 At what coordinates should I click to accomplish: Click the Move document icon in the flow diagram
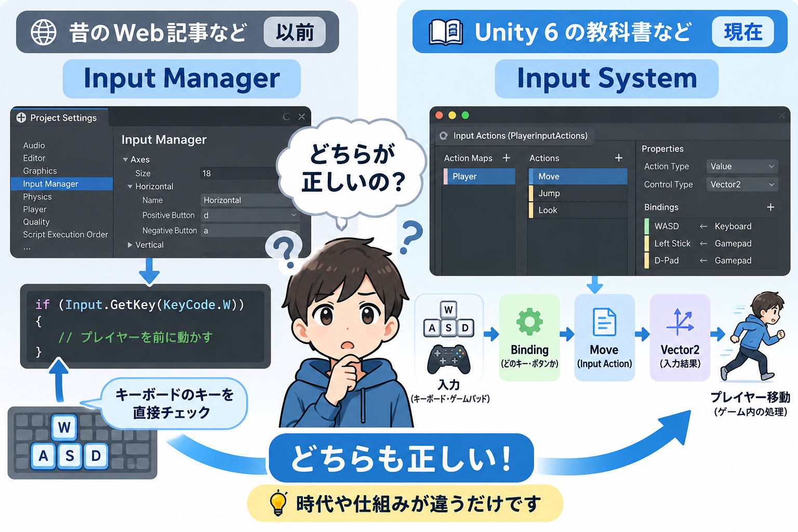pyautogui.click(x=605, y=322)
